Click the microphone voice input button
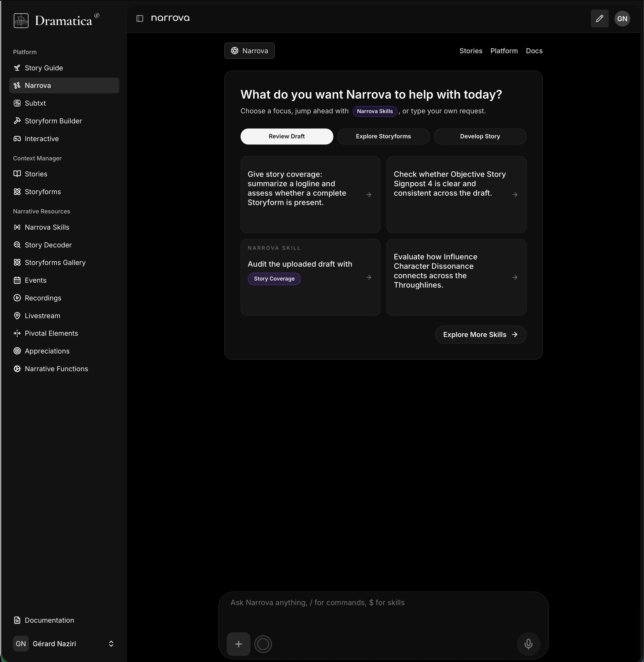The height and width of the screenshot is (662, 644). tap(528, 644)
